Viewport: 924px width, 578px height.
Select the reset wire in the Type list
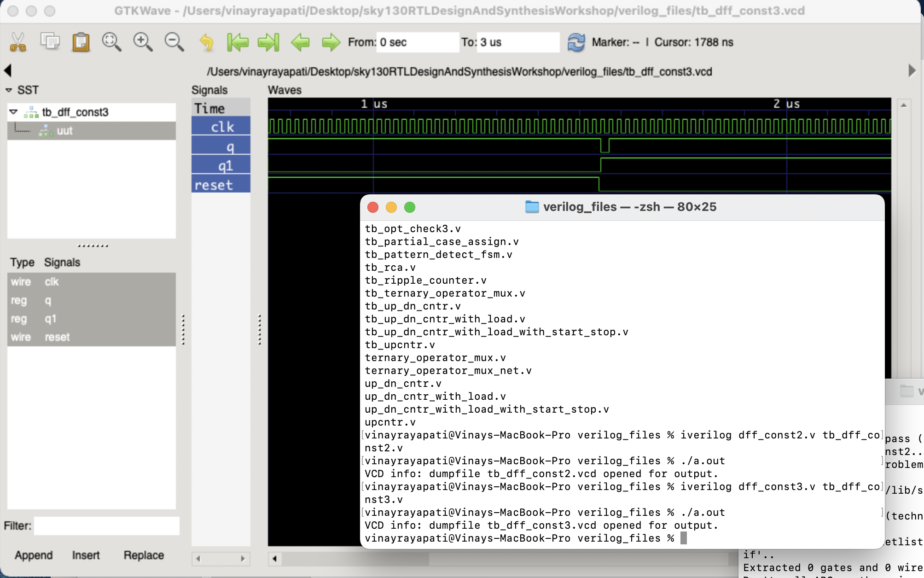click(58, 337)
